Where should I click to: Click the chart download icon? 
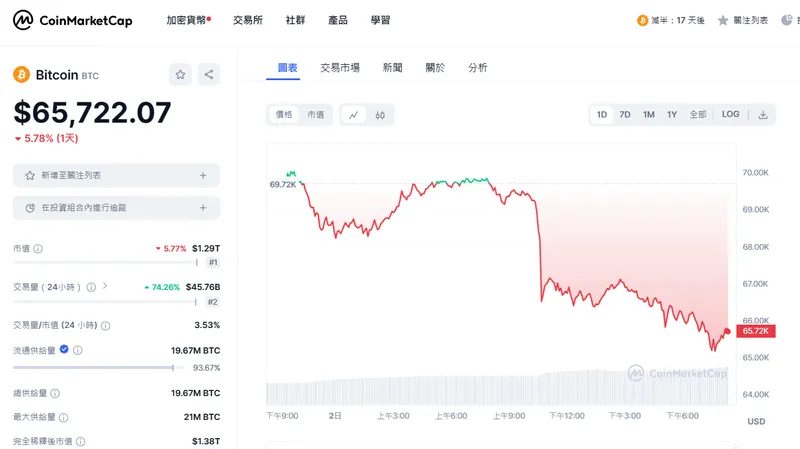click(763, 115)
